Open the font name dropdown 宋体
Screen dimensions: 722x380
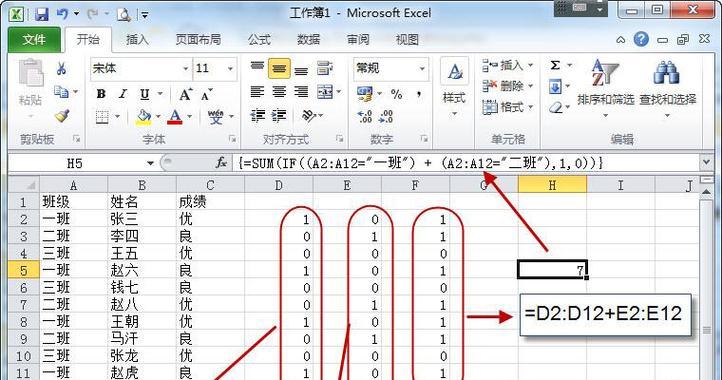[x=186, y=69]
